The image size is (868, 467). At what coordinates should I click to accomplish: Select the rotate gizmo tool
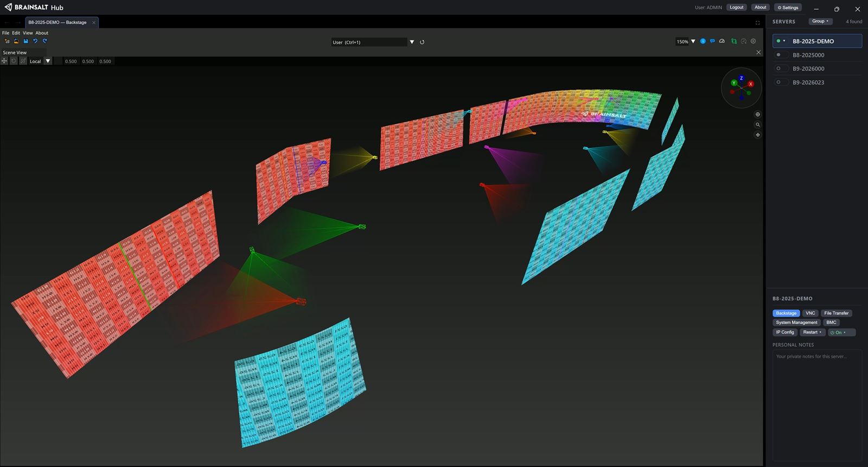[x=14, y=61]
